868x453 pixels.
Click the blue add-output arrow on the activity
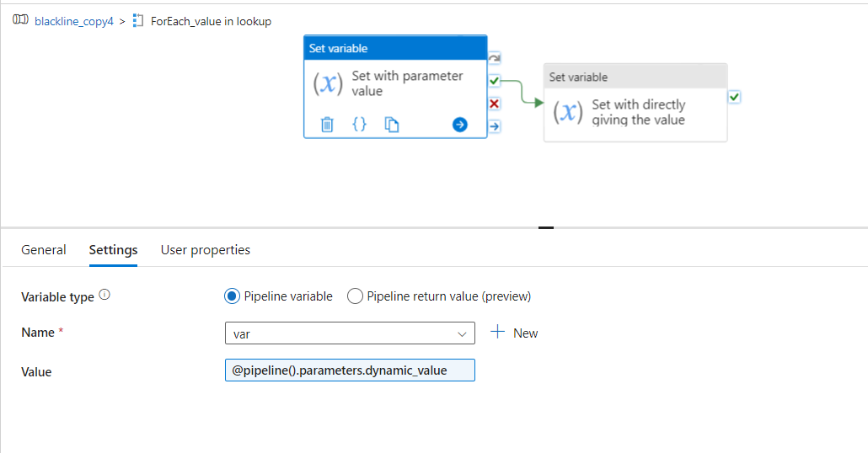pos(459,125)
